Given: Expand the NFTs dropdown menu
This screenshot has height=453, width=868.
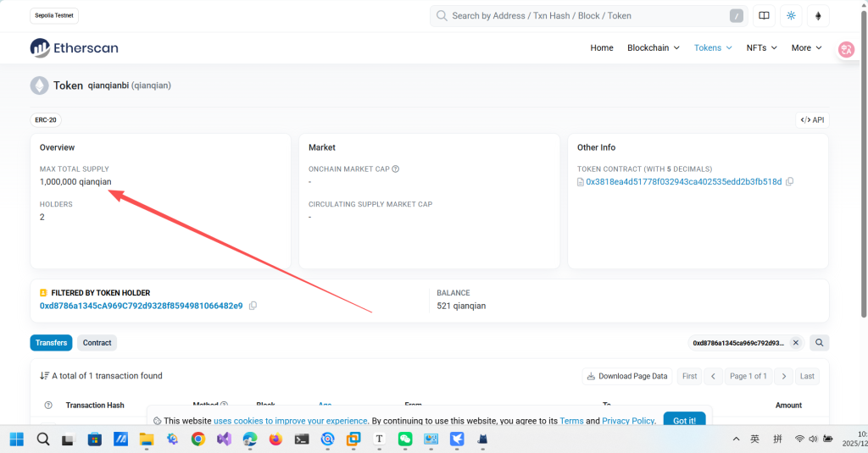Looking at the screenshot, I should coord(761,48).
